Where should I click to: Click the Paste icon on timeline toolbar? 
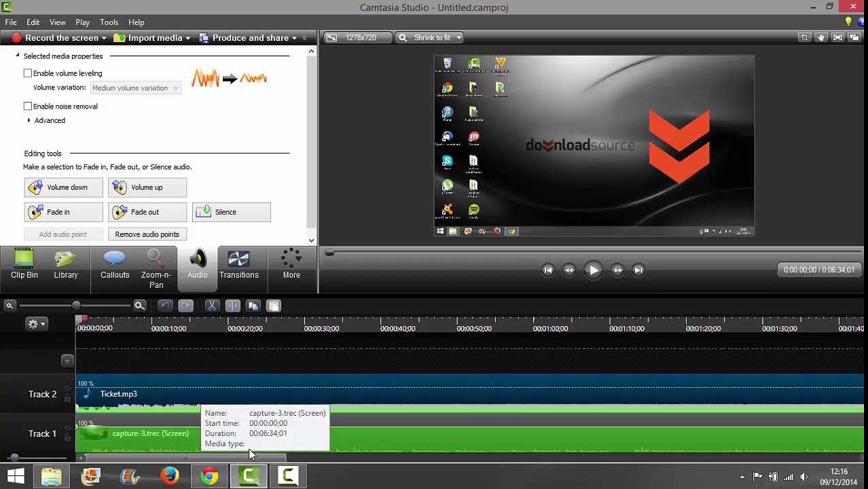pos(273,306)
